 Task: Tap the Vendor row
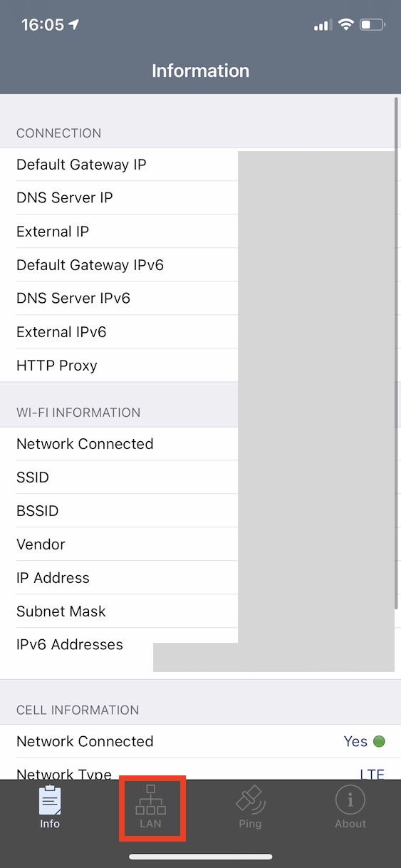200,544
